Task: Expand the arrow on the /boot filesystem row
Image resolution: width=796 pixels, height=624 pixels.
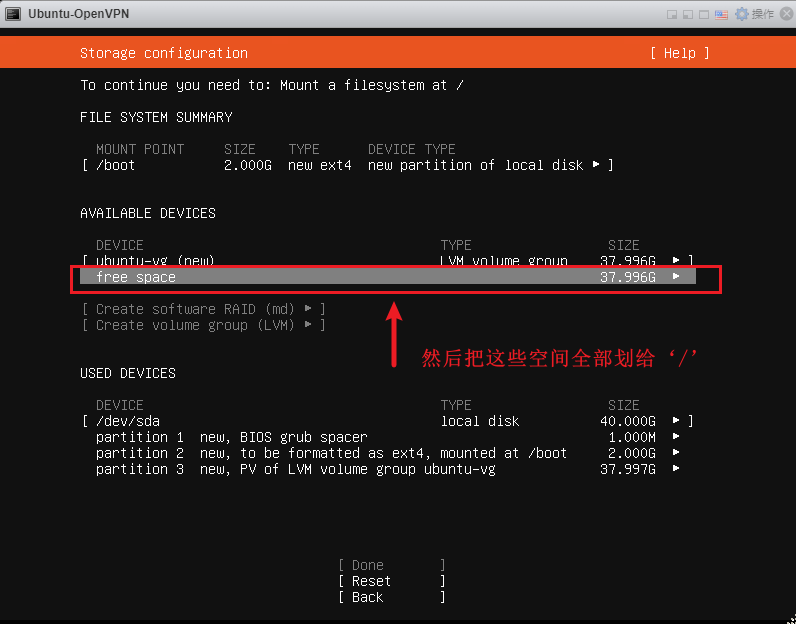Action: pos(596,165)
